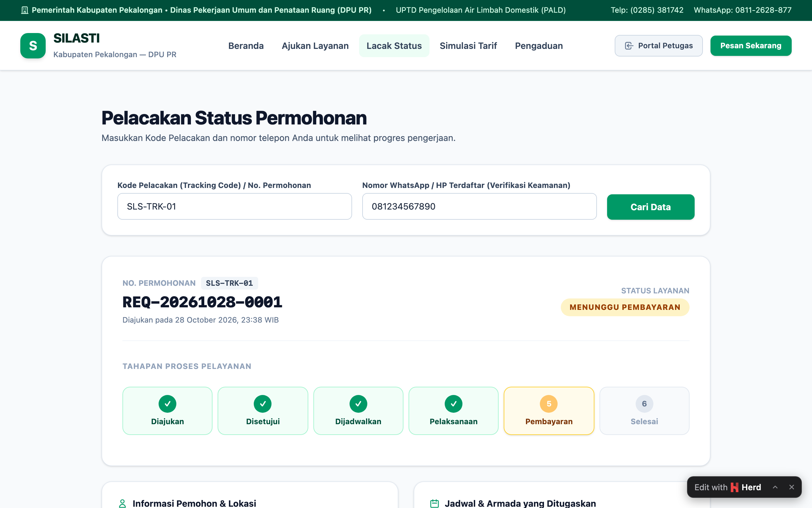Open the Pengaduan menu item

click(539, 46)
